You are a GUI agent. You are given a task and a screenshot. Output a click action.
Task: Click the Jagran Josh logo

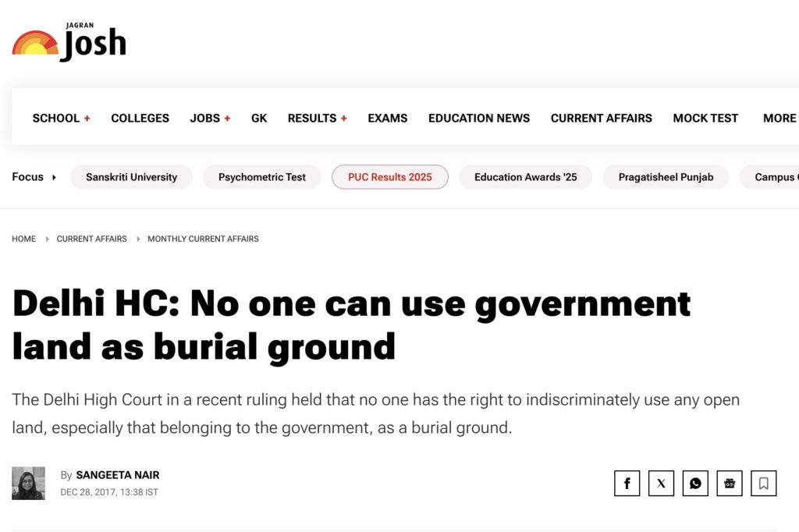coord(69,42)
